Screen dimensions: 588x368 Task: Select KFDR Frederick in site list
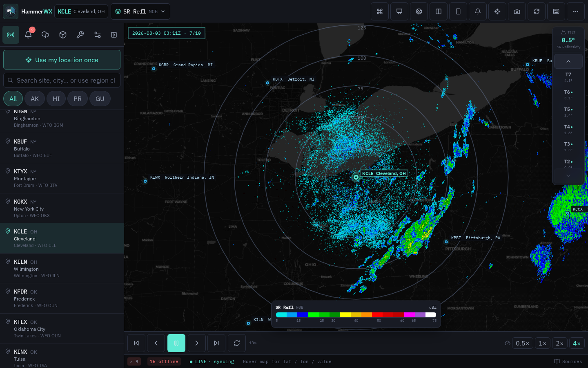click(62, 298)
